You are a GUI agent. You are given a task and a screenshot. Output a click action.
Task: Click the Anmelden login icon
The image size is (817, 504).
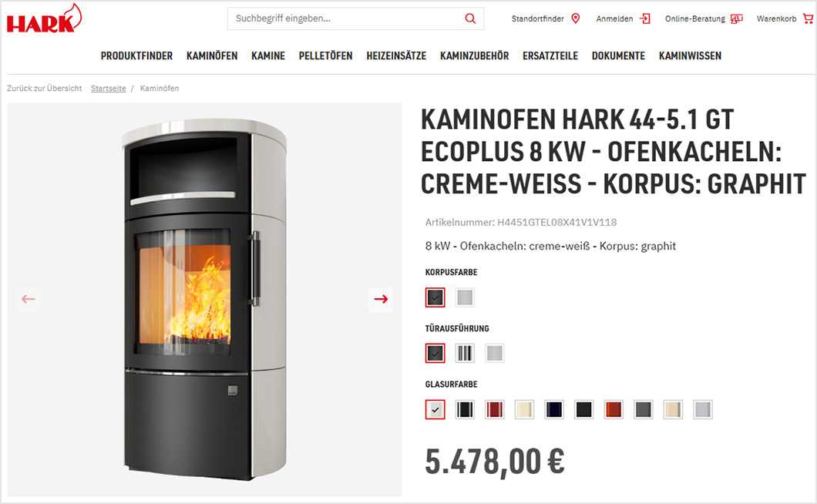click(645, 18)
